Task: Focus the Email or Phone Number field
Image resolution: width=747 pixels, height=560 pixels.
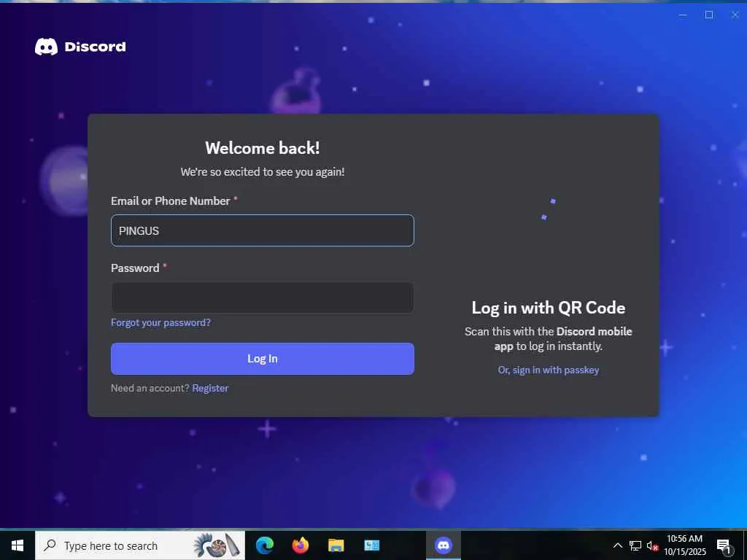Action: pos(263,230)
